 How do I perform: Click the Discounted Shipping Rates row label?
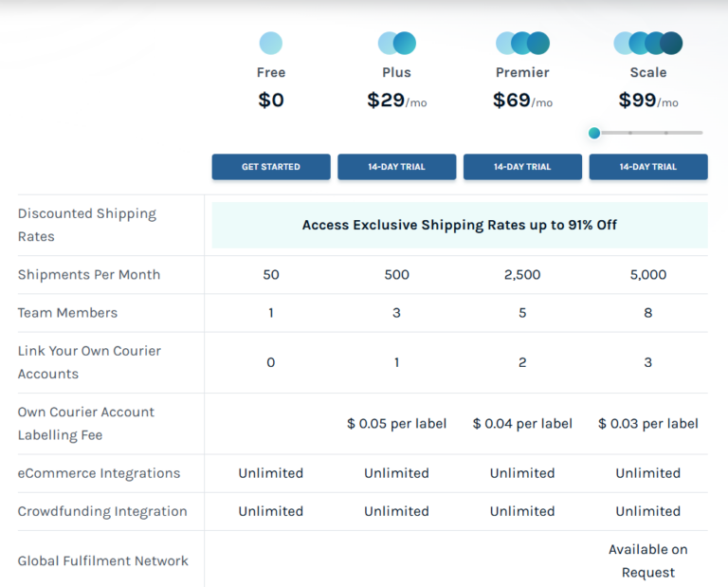(87, 226)
